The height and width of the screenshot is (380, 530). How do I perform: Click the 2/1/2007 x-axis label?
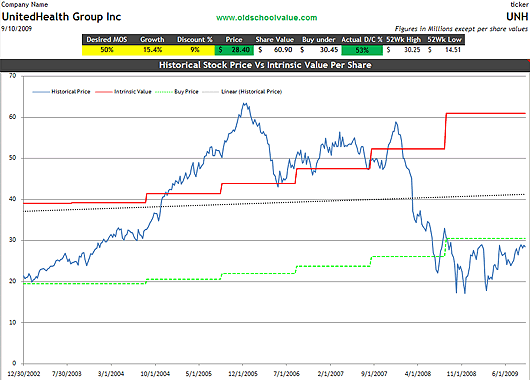point(330,374)
